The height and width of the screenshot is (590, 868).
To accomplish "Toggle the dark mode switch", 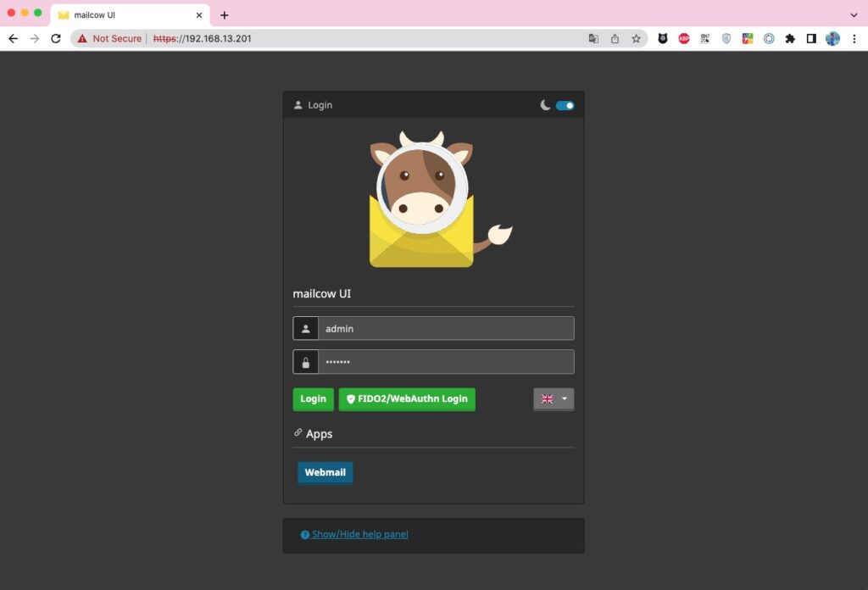I will point(565,105).
